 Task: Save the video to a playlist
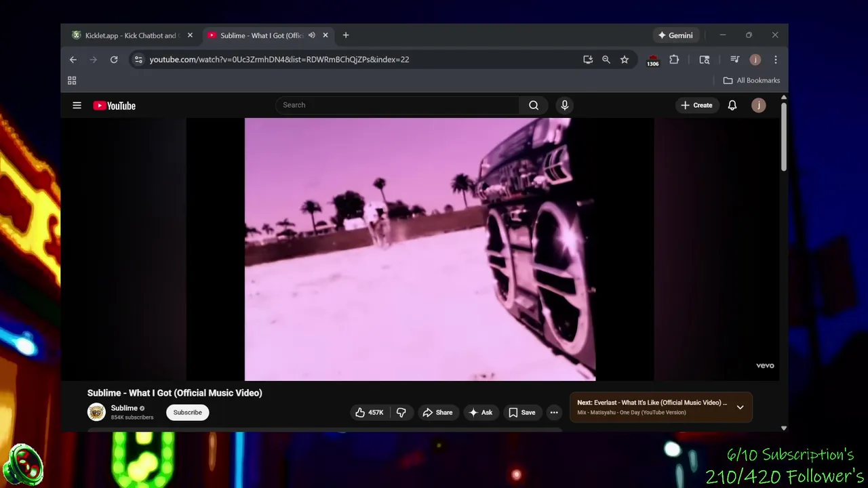[x=522, y=412]
